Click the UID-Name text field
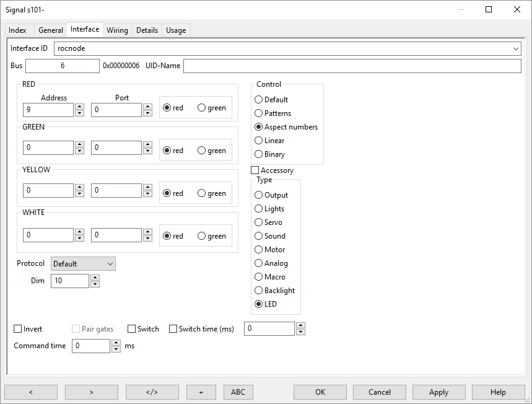The width and height of the screenshot is (532, 404). 352,66
